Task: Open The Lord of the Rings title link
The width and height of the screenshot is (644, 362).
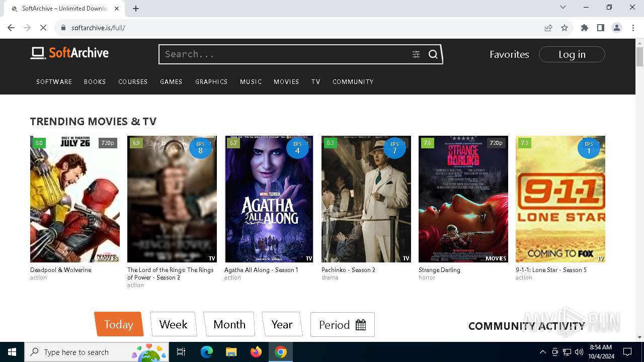Action: (x=171, y=274)
